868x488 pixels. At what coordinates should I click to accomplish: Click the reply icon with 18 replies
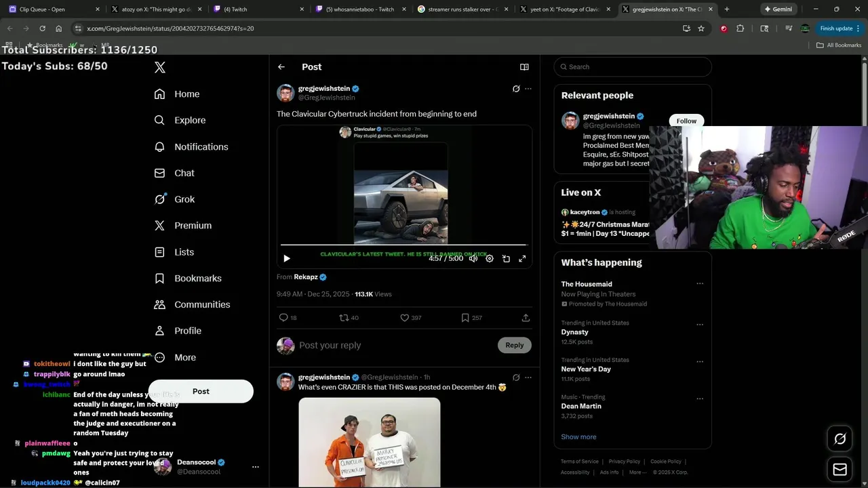[288, 317]
